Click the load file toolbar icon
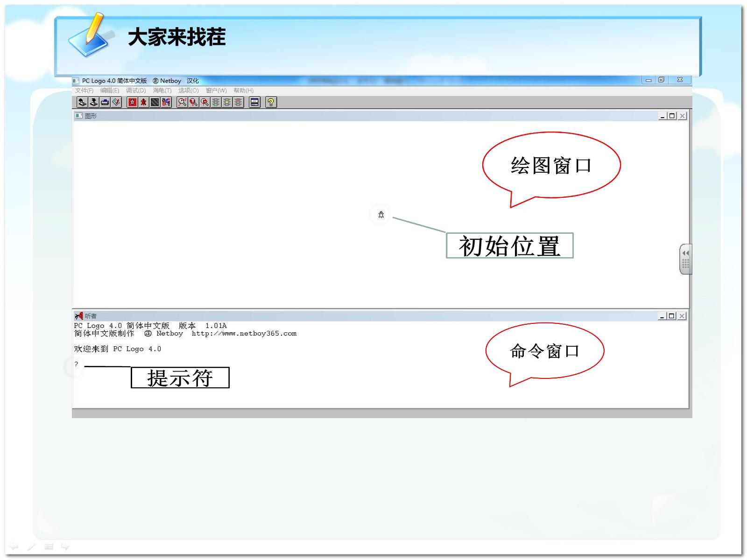747x560 pixels. coord(82,102)
